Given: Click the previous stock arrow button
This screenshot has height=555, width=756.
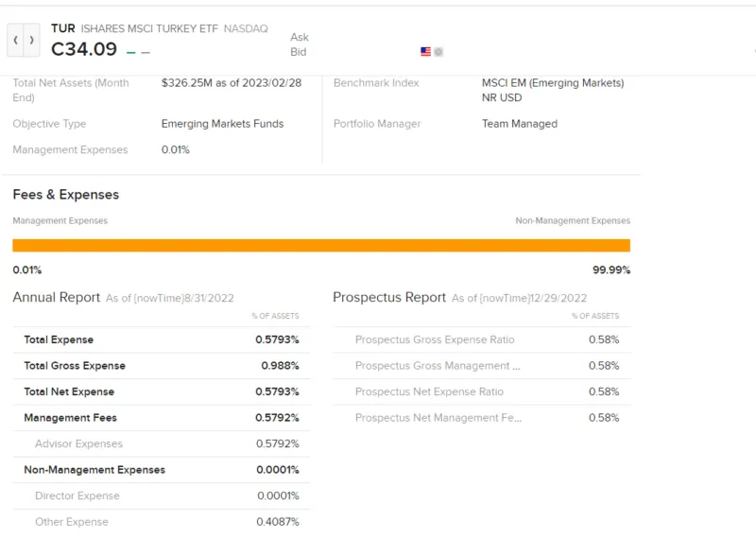Looking at the screenshot, I should pos(16,41).
